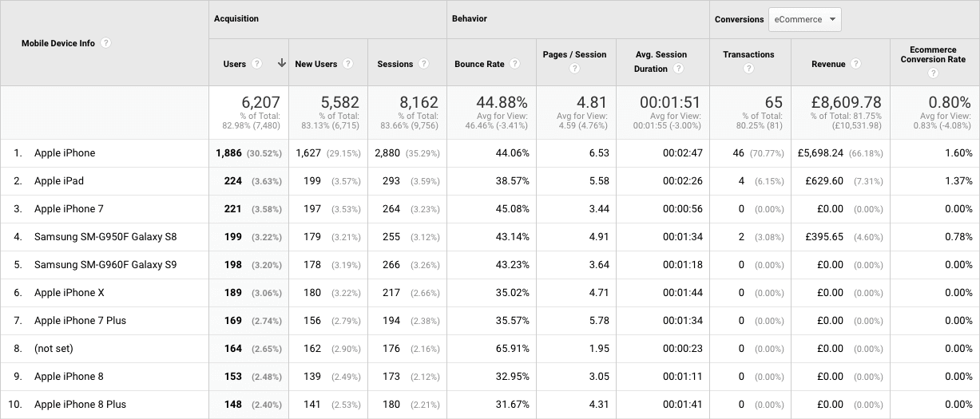
Task: Select (not set) bounce rate 65.91%
Action: (x=512, y=349)
